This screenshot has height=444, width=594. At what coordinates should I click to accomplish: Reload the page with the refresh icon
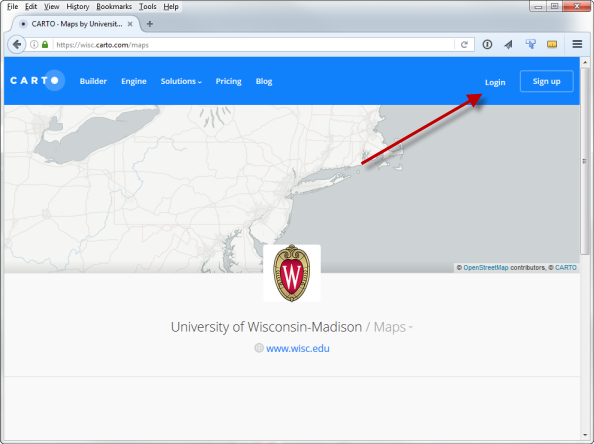coord(464,45)
